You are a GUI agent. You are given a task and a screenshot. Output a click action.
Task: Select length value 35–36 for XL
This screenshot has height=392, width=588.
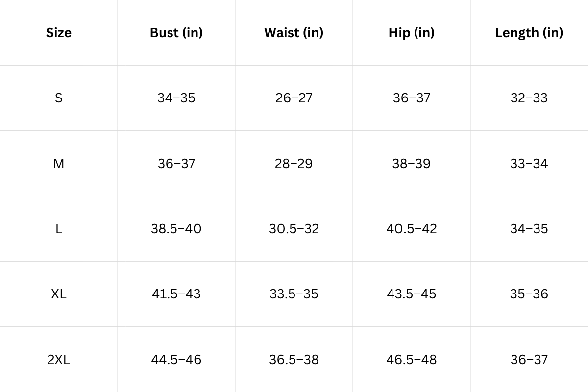[x=529, y=294]
